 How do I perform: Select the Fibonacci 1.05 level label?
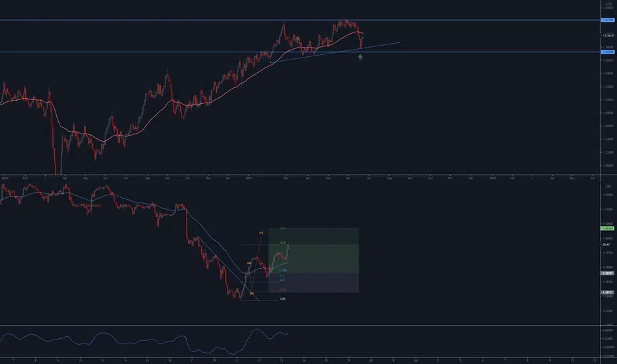(283, 298)
